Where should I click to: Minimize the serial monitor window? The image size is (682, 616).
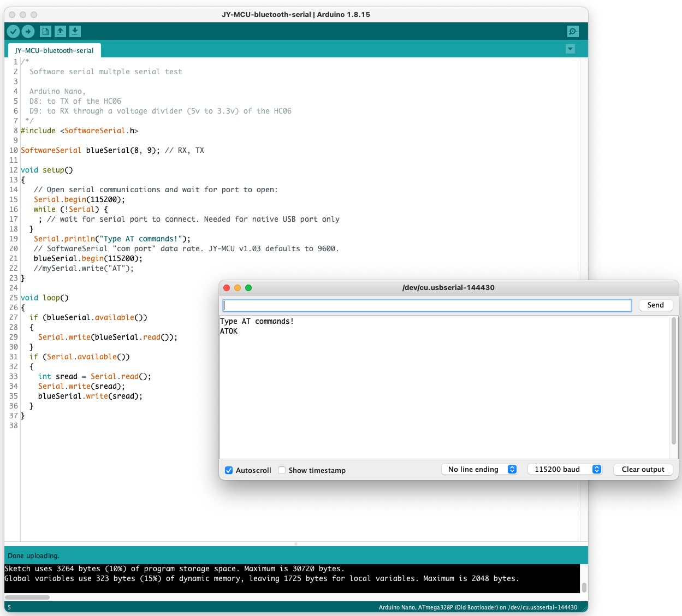tap(238, 288)
